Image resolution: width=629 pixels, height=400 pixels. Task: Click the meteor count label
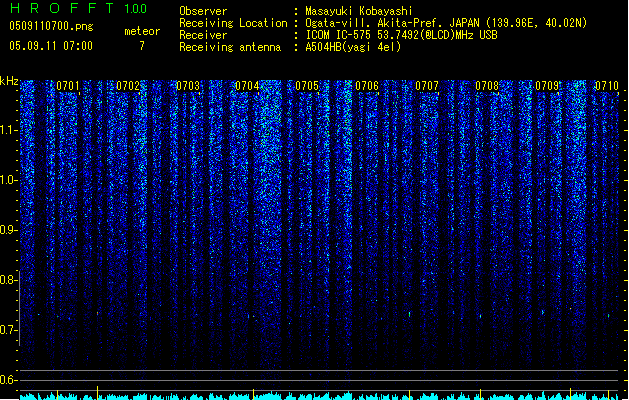point(142,31)
